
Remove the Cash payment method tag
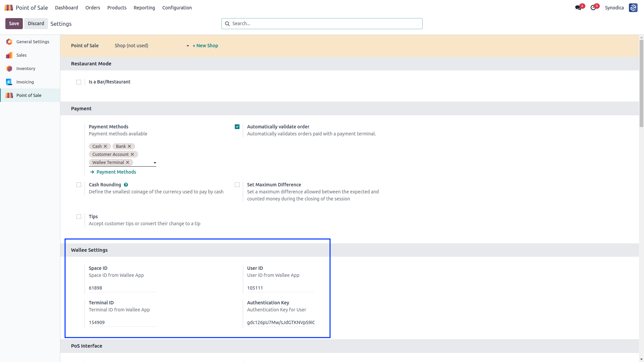[x=105, y=146]
